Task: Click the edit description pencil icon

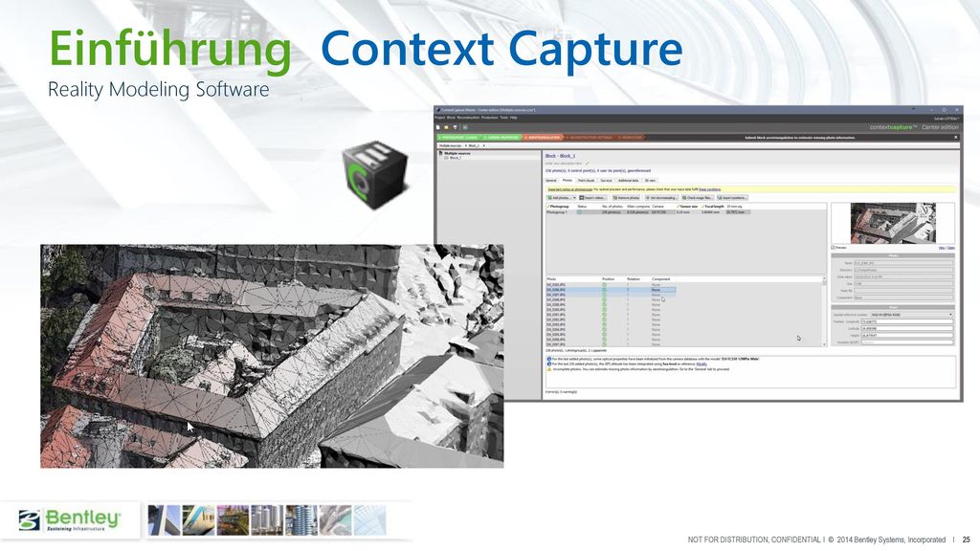Action: (x=587, y=164)
